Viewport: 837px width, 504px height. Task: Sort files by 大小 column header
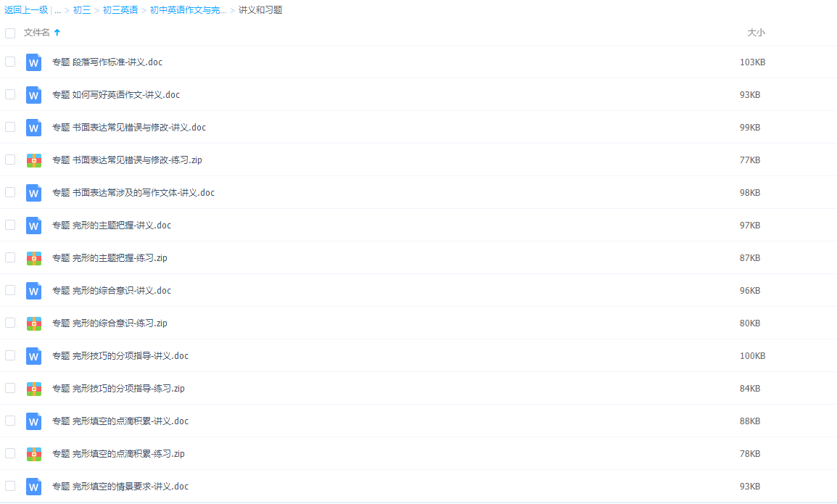coord(756,33)
